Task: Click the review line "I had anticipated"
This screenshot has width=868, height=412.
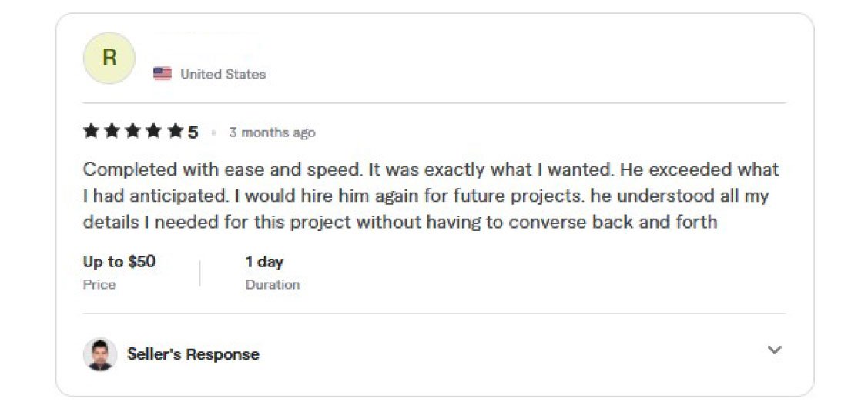Action: coord(426,196)
